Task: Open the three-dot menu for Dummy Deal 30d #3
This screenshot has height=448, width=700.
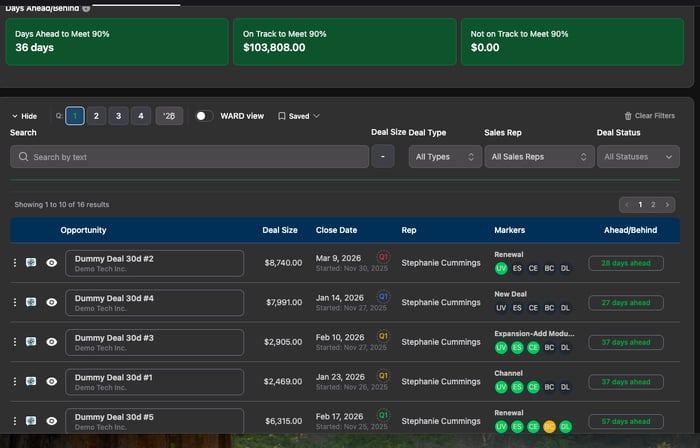Action: point(15,342)
